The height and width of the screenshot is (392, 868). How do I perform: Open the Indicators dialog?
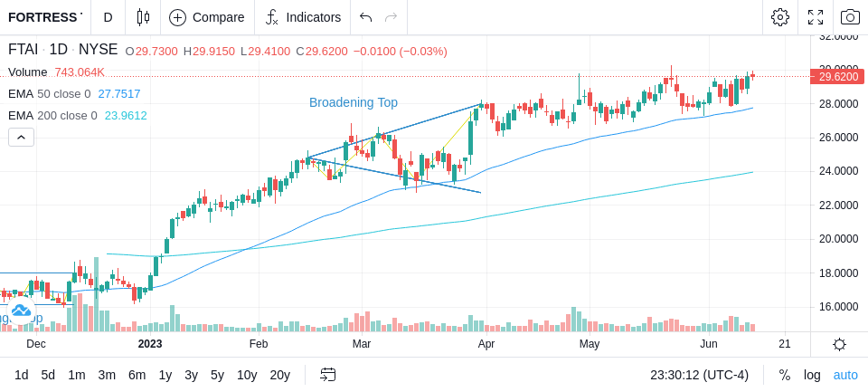pos(303,17)
